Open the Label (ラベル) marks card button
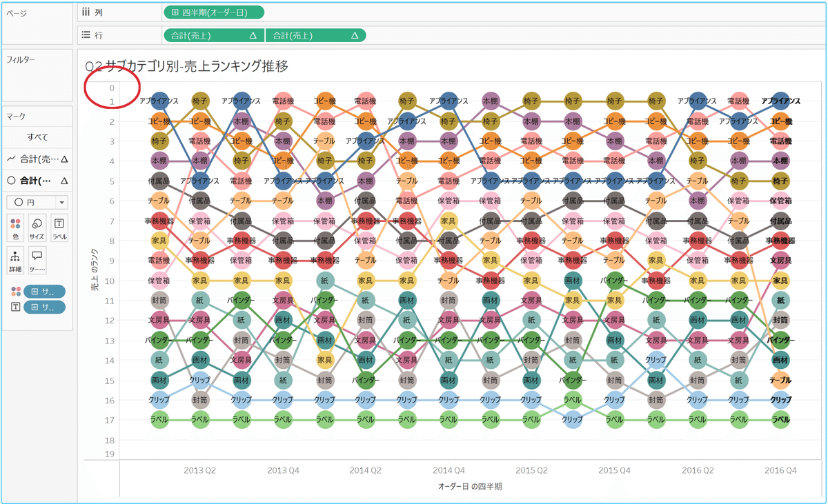This screenshot has height=504, width=828. (x=60, y=227)
